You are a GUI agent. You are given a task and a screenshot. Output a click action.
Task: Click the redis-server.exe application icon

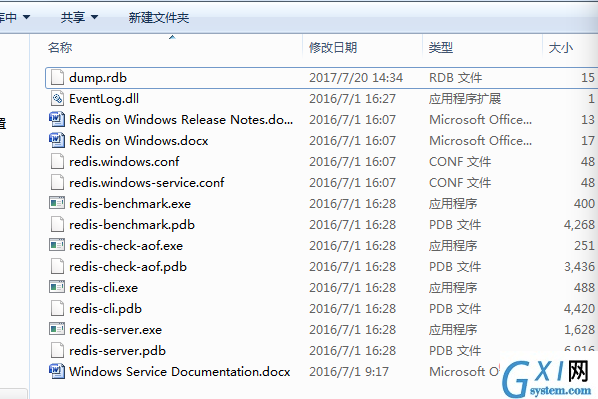(x=57, y=329)
